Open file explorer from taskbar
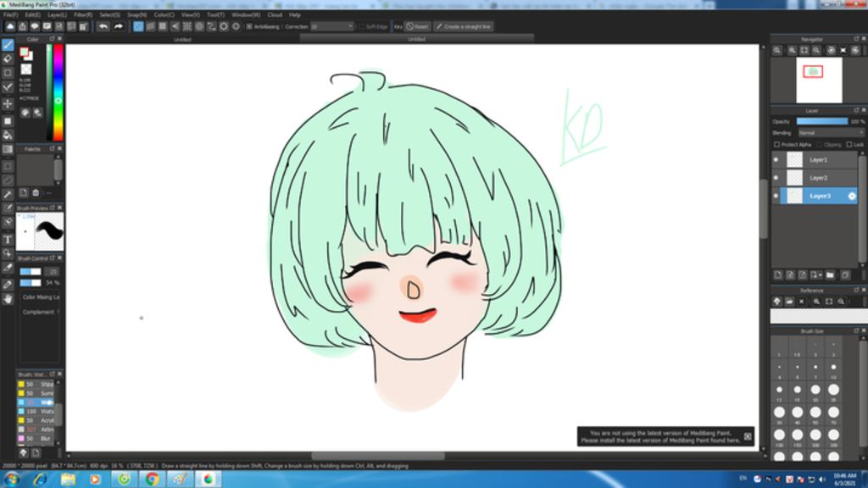 68,480
